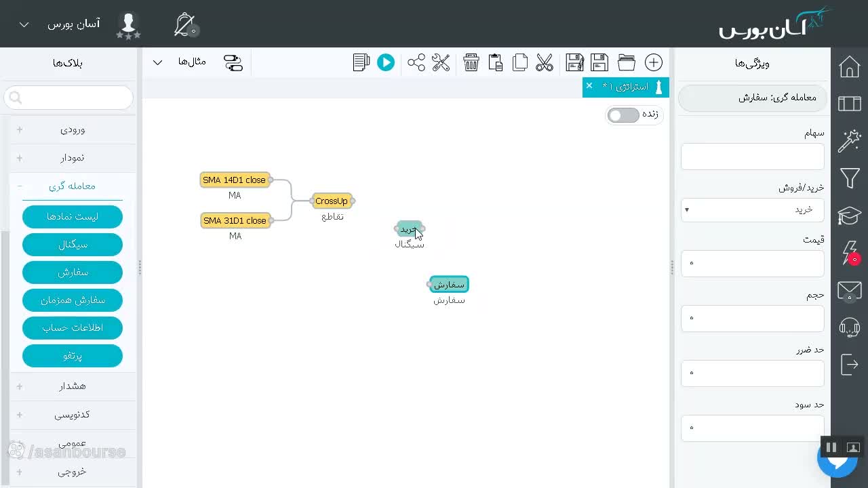Select the لیست نمادها block button
This screenshot has width=868, height=488.
73,216
